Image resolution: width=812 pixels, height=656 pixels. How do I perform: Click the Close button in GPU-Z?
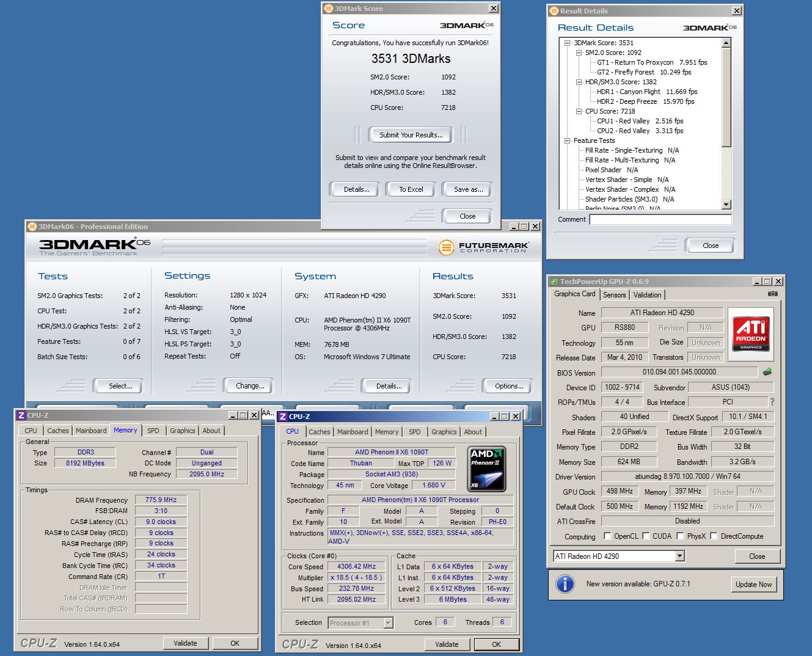tap(757, 556)
